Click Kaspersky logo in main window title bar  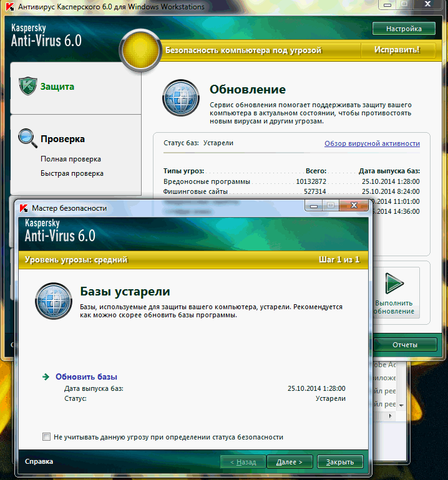click(10, 7)
